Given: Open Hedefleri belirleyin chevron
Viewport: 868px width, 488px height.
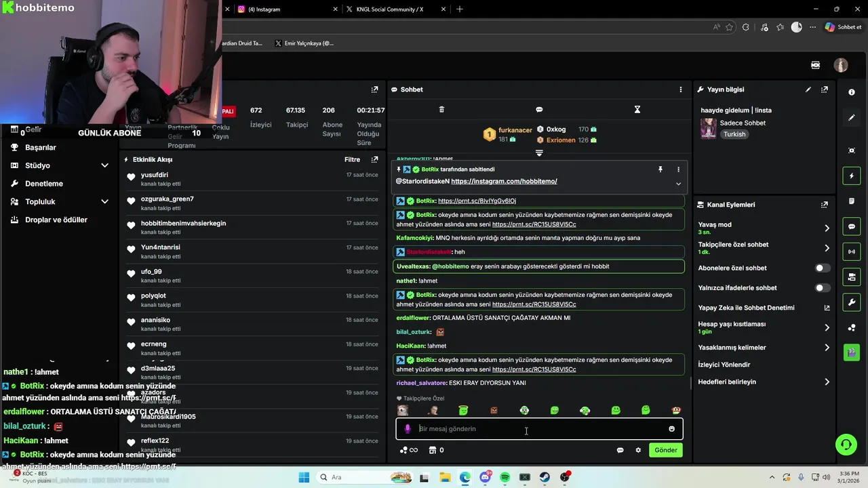Looking at the screenshot, I should pos(827,382).
